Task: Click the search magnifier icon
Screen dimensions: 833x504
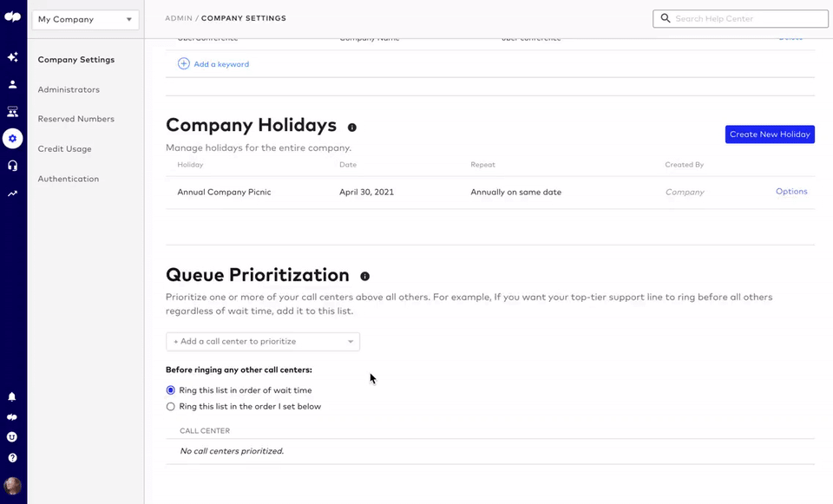Action: tap(666, 18)
